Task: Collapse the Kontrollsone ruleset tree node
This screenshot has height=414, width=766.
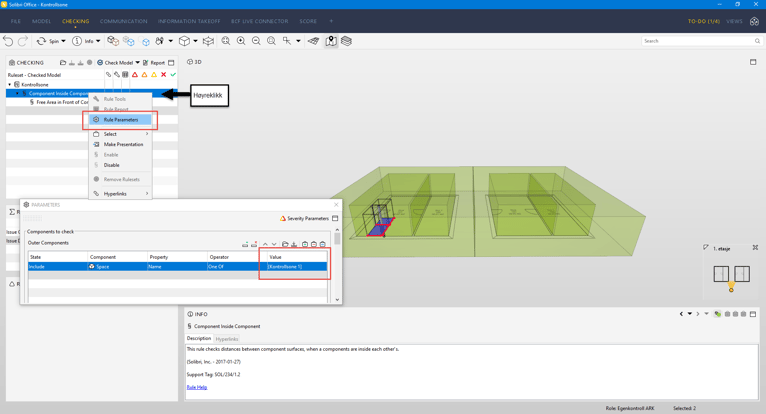Action: coord(9,85)
